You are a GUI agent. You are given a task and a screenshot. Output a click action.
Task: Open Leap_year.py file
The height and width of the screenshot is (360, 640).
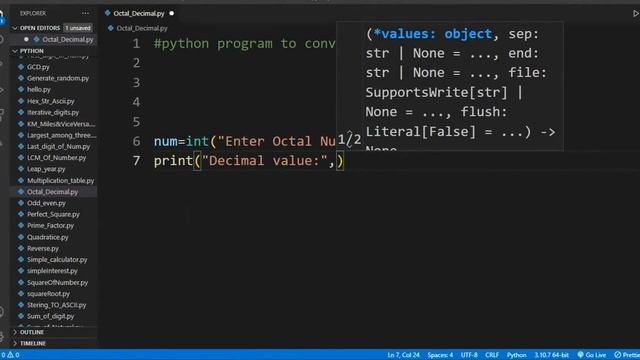click(x=46, y=169)
